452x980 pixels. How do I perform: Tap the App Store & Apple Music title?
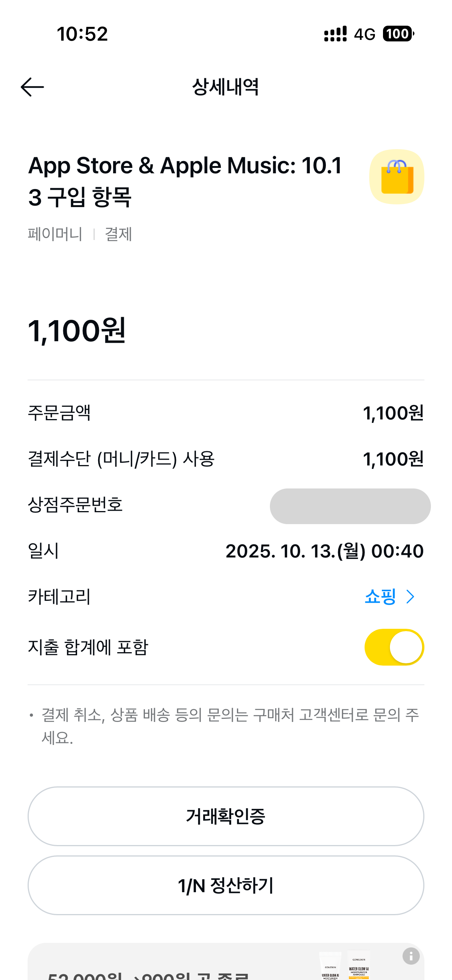[x=185, y=181]
